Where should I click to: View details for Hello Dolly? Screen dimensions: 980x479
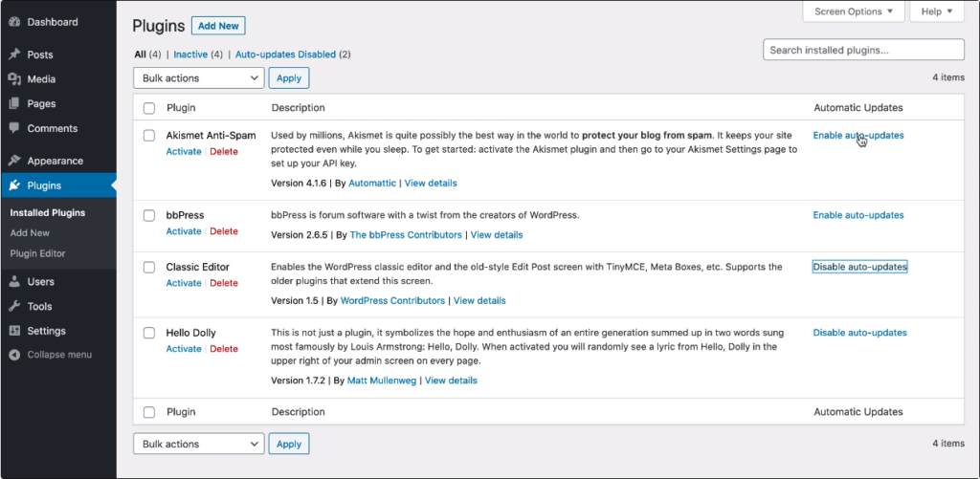(x=452, y=380)
